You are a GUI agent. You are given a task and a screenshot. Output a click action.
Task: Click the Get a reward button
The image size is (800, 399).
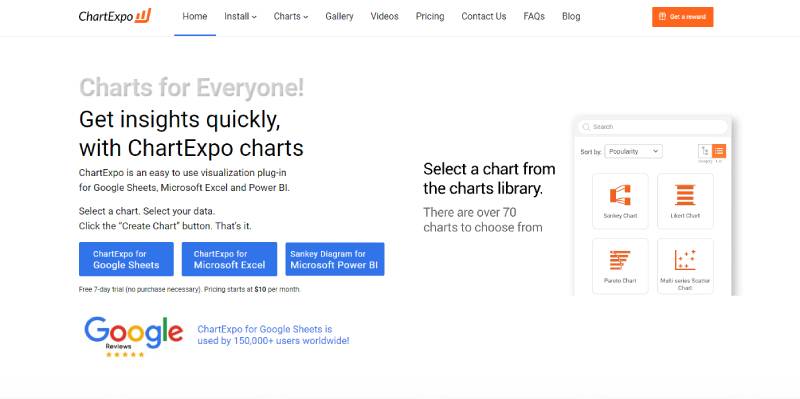(683, 17)
